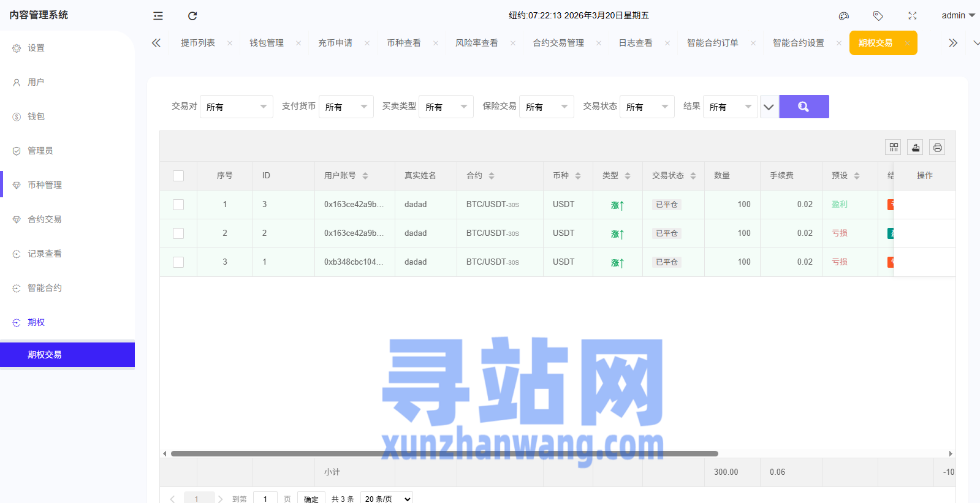Click the tag notes icon in header
Viewport: 980px width, 503px height.
click(x=878, y=16)
